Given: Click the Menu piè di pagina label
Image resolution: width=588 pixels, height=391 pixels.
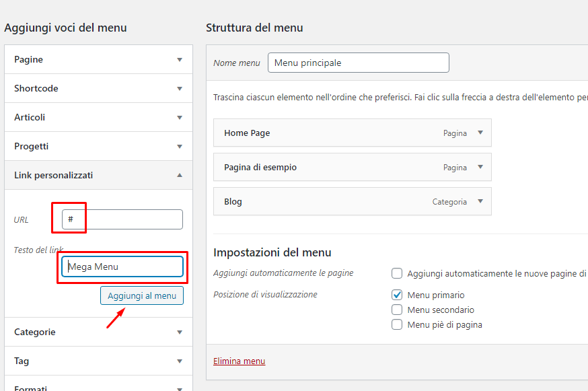Looking at the screenshot, I should pyautogui.click(x=445, y=324).
